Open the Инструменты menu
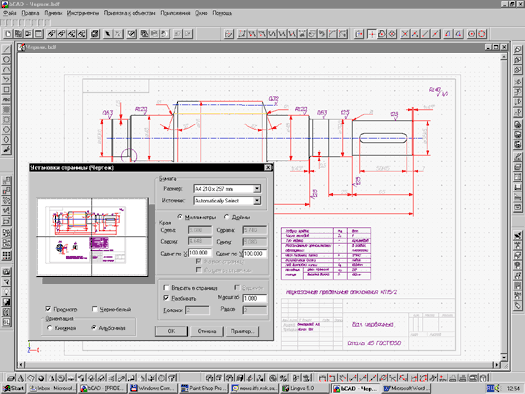Image resolution: width=525 pixels, height=394 pixels. [x=83, y=13]
